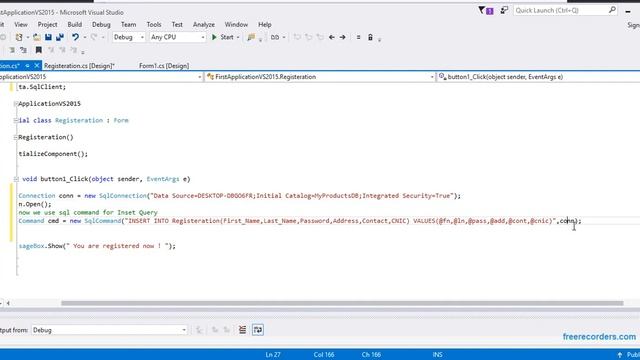Click the bookmark toggle icon
Viewport: 640px width, 360px height.
click(x=38, y=50)
